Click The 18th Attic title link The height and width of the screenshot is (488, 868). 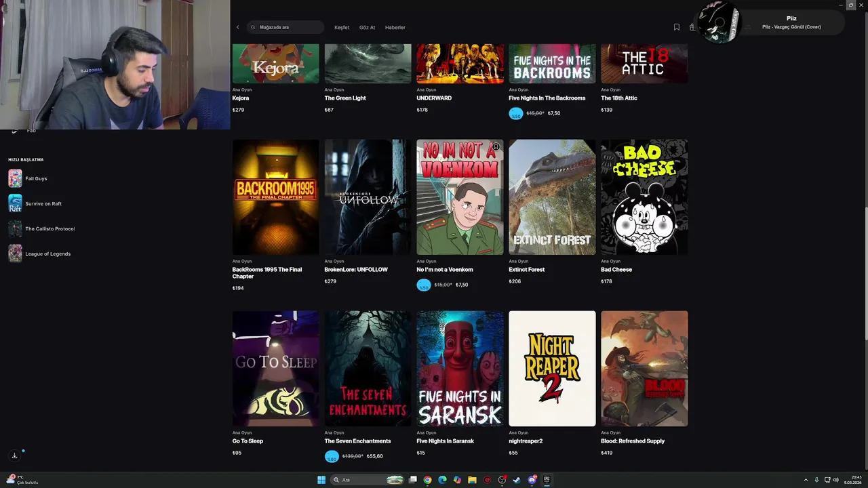[x=619, y=98]
